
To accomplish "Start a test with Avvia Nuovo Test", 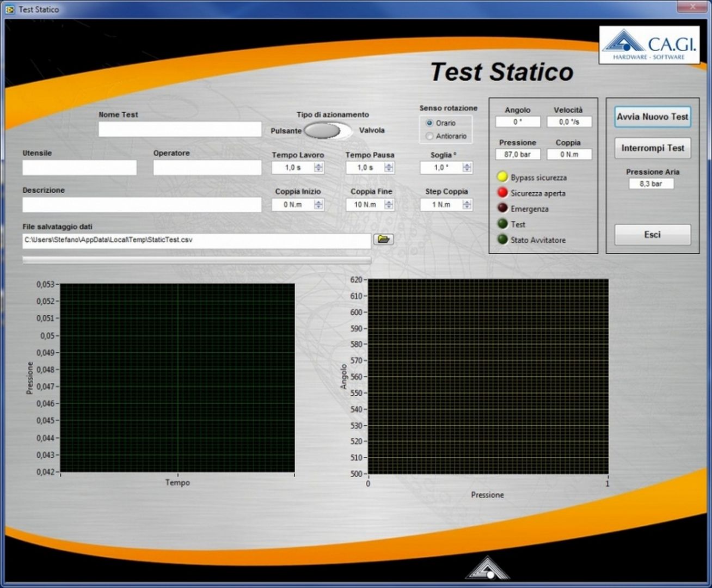I will (653, 117).
